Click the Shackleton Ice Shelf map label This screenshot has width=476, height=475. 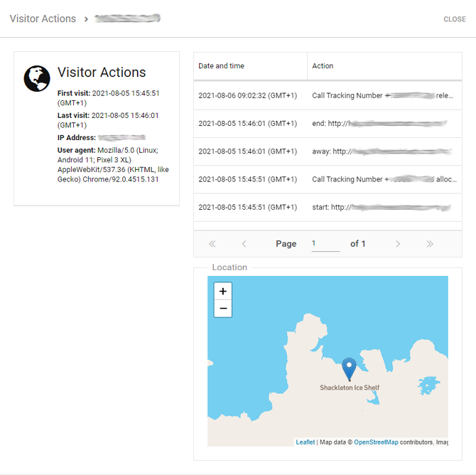coord(350,388)
